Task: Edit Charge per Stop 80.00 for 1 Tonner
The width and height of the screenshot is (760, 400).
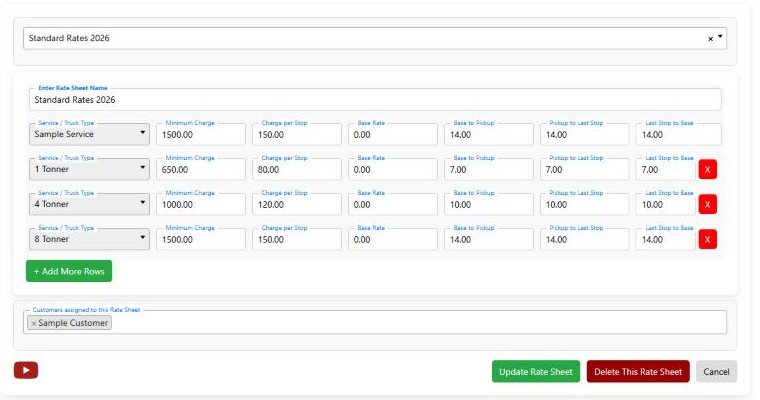Action: tap(297, 170)
